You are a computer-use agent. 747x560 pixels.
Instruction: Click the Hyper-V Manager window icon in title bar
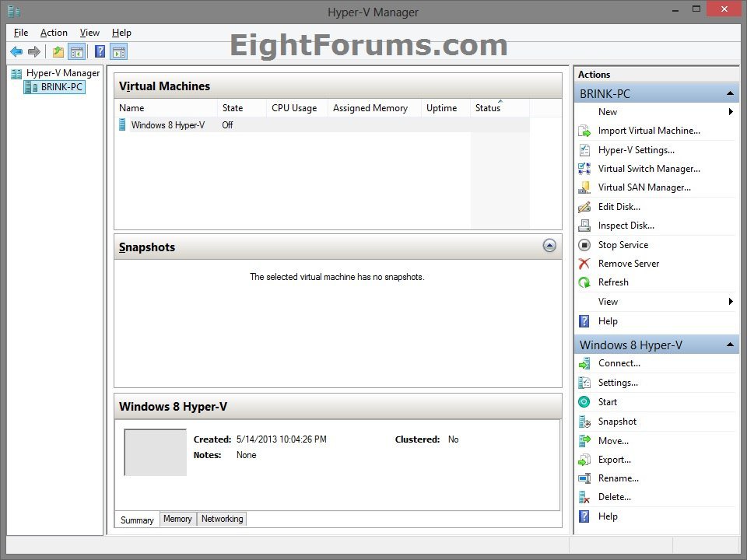coord(14,12)
